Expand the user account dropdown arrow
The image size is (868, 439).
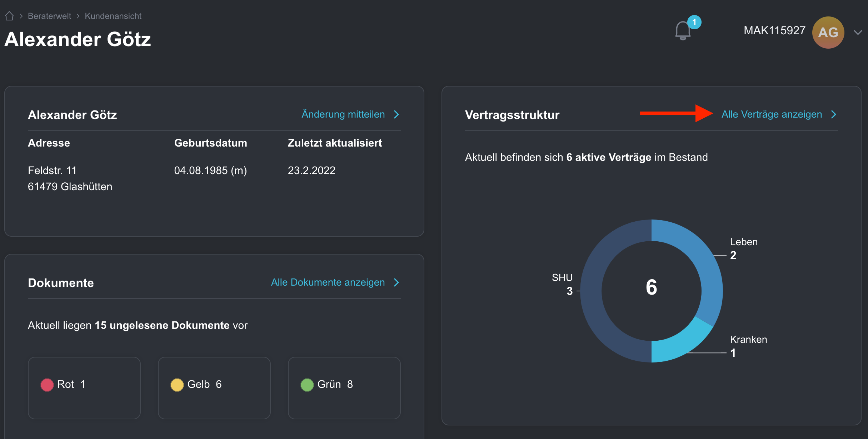point(858,33)
